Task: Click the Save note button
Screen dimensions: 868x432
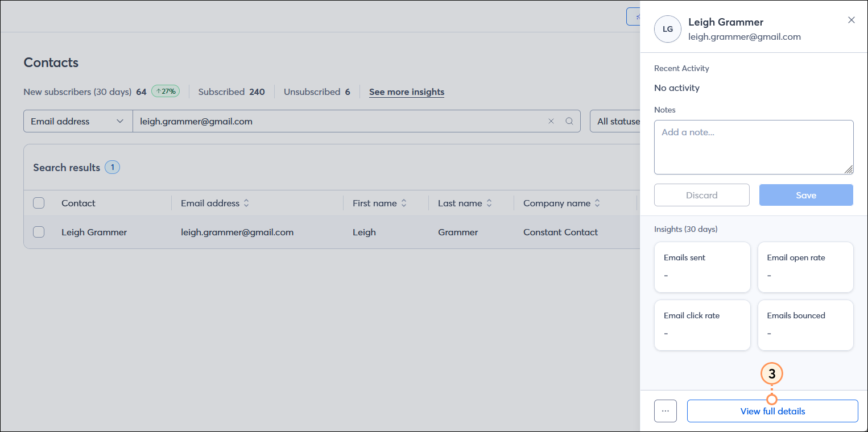Action: 805,195
